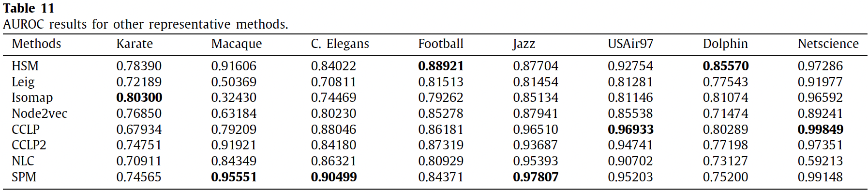868x193 pixels.
Task: Click the C. Elegans column header
Action: (x=340, y=44)
